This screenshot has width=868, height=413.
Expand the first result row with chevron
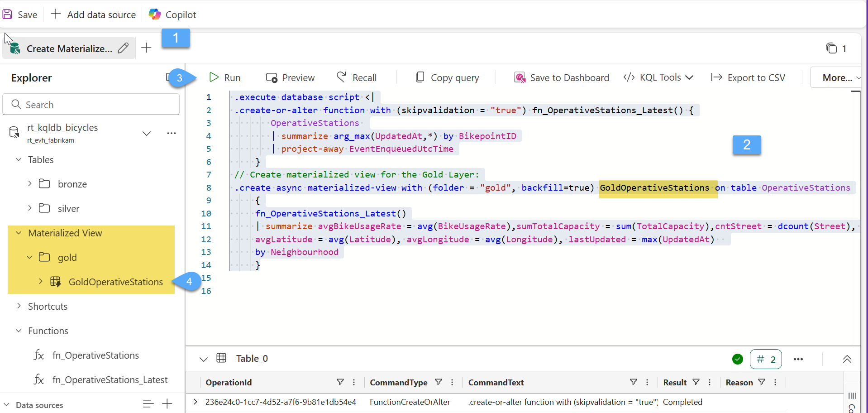[196, 402]
